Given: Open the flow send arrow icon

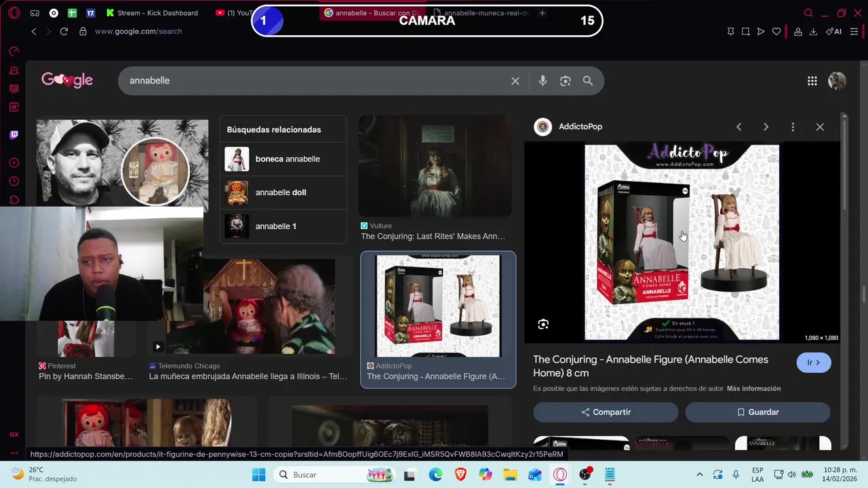Looking at the screenshot, I should click(761, 31).
